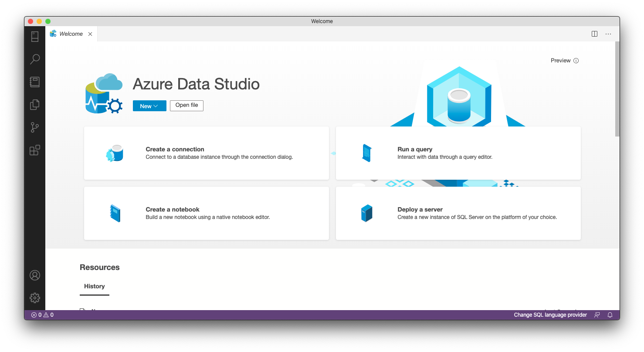The image size is (644, 352).
Task: Open the Connections view in activity bar
Action: [x=35, y=37]
